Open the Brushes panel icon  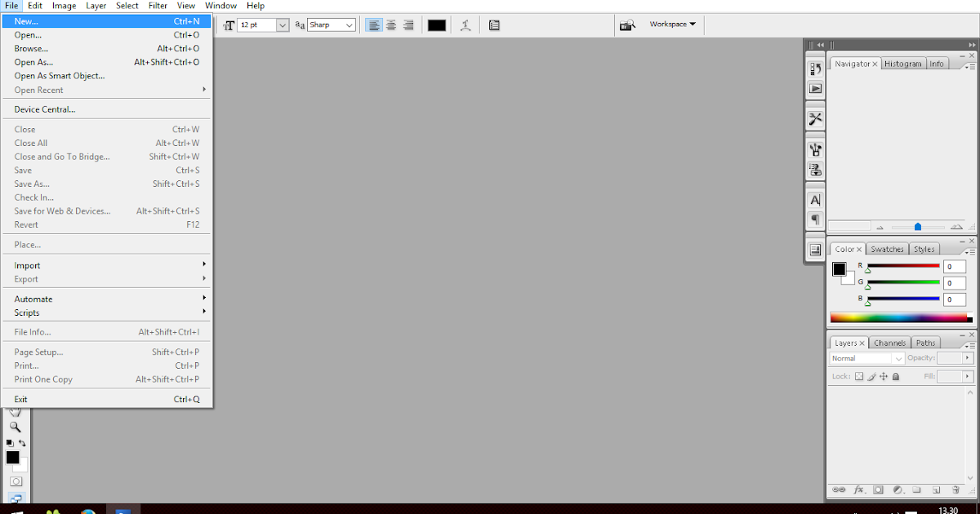click(815, 149)
